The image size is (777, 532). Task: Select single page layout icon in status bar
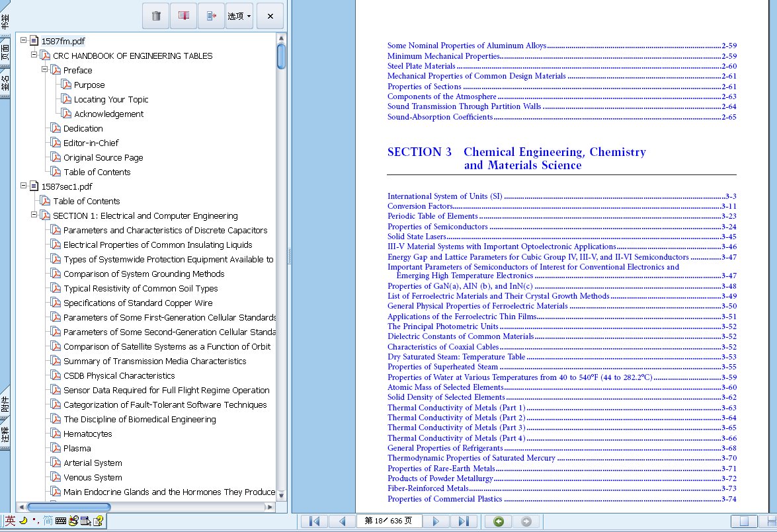(x=744, y=521)
